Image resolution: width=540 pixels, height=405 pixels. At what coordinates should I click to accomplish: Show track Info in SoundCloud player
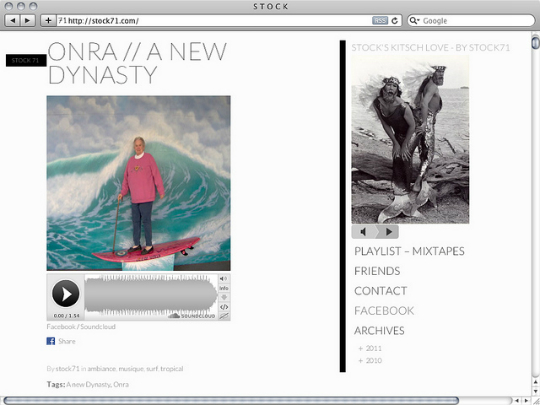click(x=224, y=288)
